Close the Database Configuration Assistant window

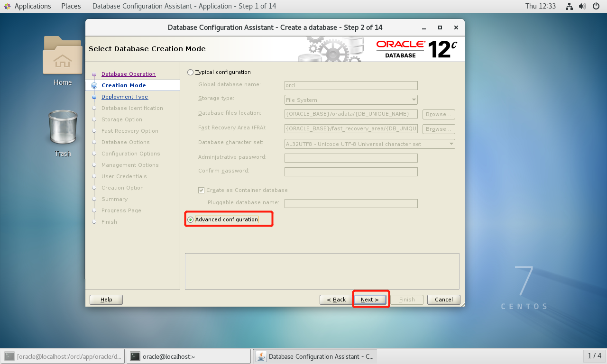456,27
